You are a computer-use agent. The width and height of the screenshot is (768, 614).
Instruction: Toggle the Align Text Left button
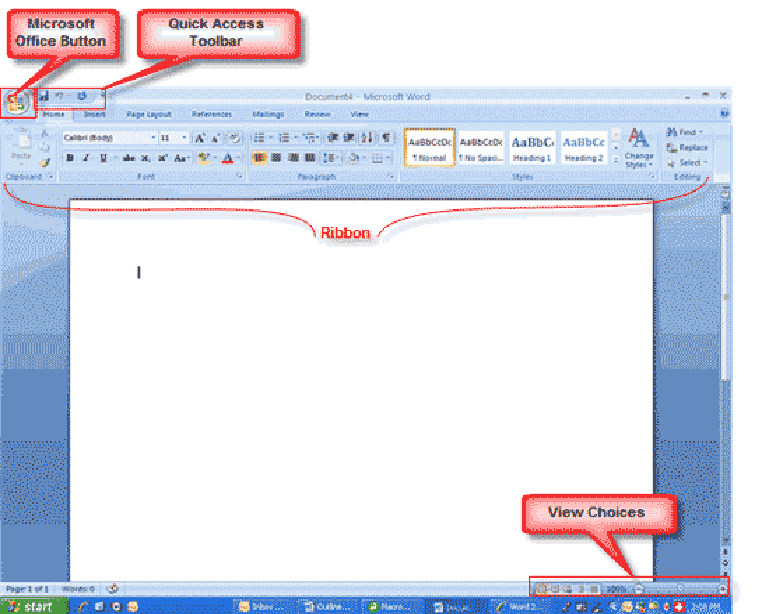click(258, 158)
